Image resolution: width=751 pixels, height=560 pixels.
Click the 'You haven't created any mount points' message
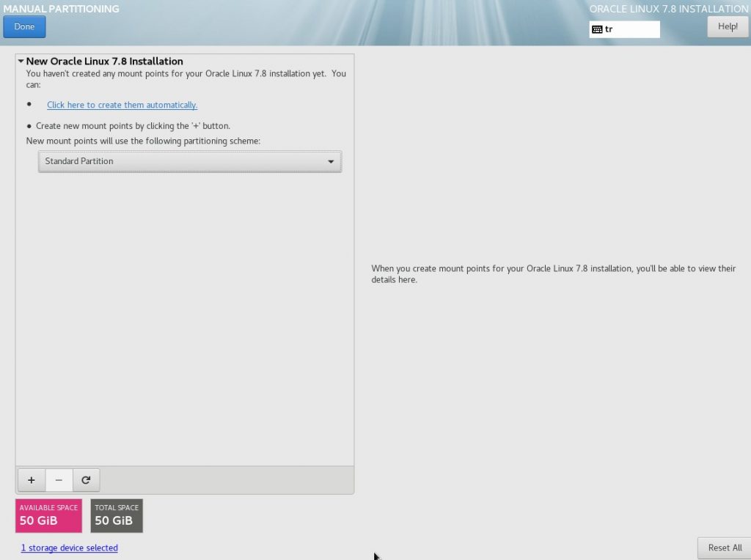pos(186,79)
